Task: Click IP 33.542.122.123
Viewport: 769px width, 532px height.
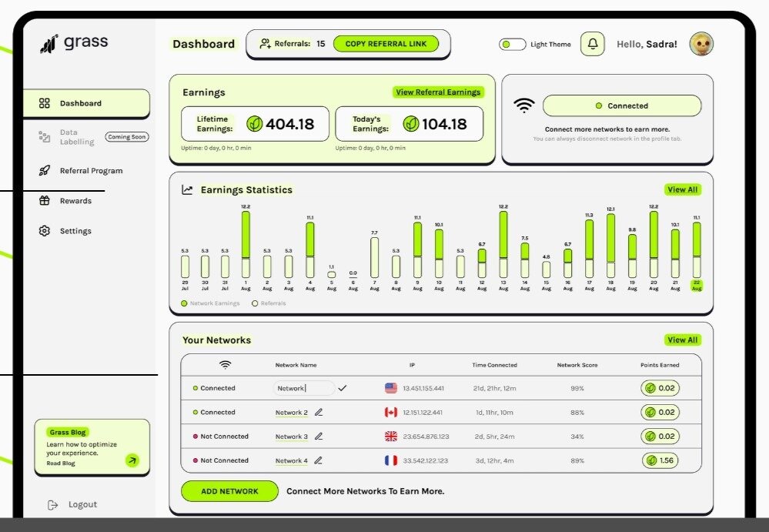Action: pos(425,461)
